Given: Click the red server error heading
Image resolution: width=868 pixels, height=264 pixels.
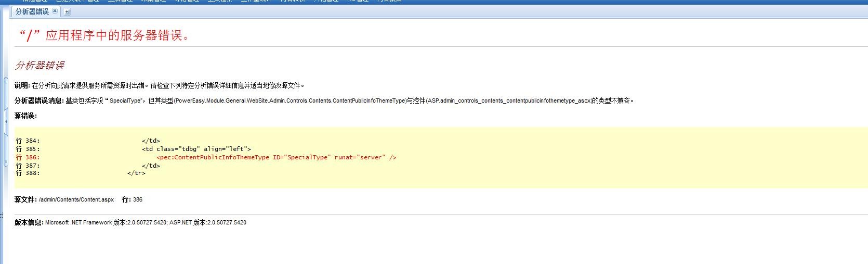Looking at the screenshot, I should click(104, 35).
